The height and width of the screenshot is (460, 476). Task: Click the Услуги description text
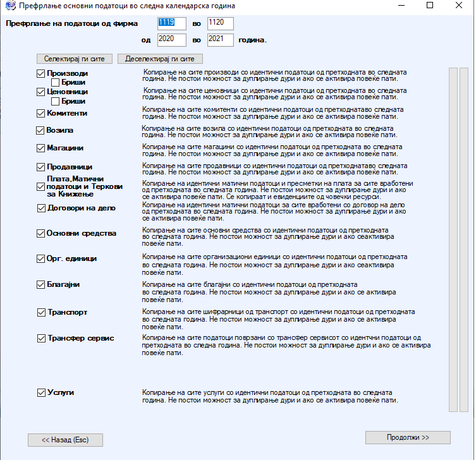(270, 396)
